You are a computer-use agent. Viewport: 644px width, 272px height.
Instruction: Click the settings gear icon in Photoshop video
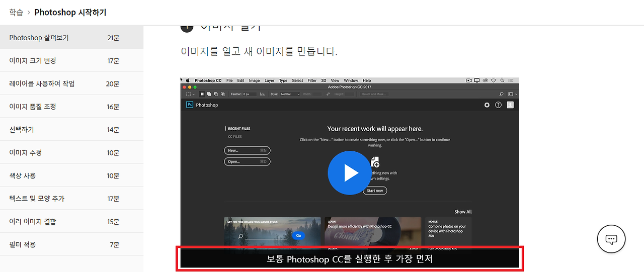tap(487, 105)
